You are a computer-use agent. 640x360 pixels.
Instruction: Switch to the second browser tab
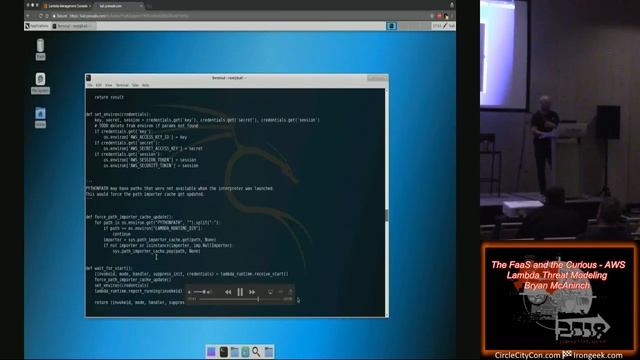118,6
